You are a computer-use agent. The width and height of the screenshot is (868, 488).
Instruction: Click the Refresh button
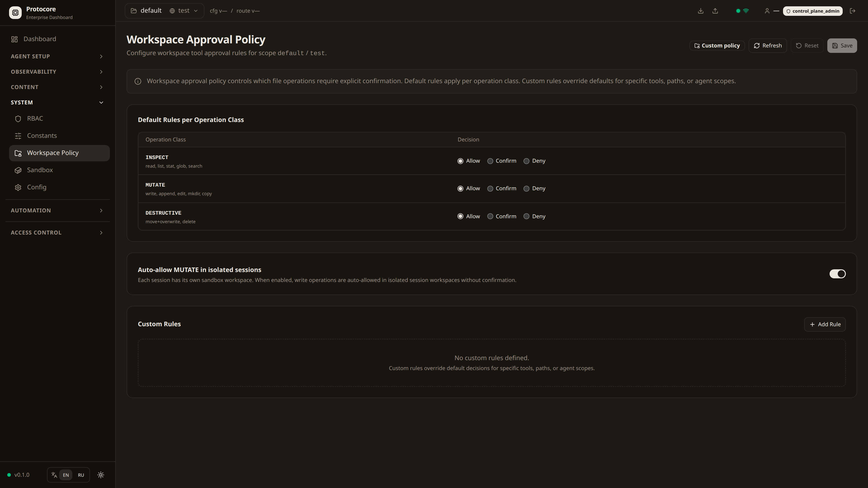point(768,45)
